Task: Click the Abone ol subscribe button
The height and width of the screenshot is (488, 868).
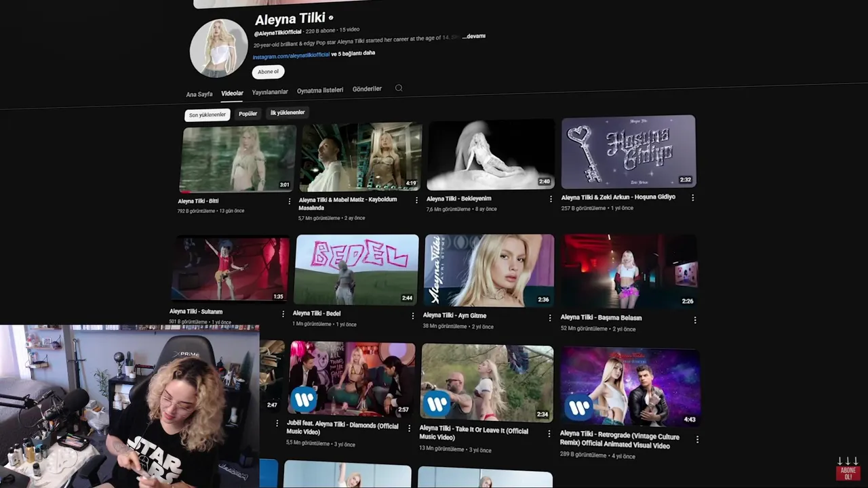Action: (268, 72)
